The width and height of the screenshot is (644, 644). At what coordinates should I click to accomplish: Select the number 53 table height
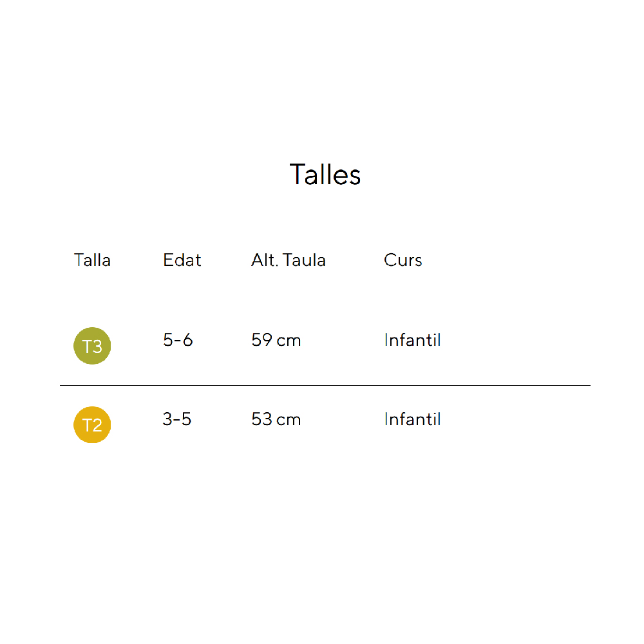(261, 419)
